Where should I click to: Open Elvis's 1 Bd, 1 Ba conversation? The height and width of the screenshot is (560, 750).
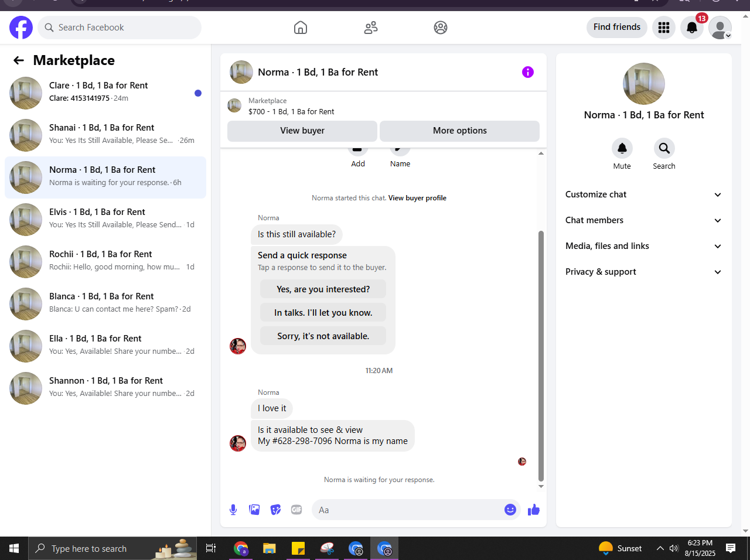pos(105,220)
